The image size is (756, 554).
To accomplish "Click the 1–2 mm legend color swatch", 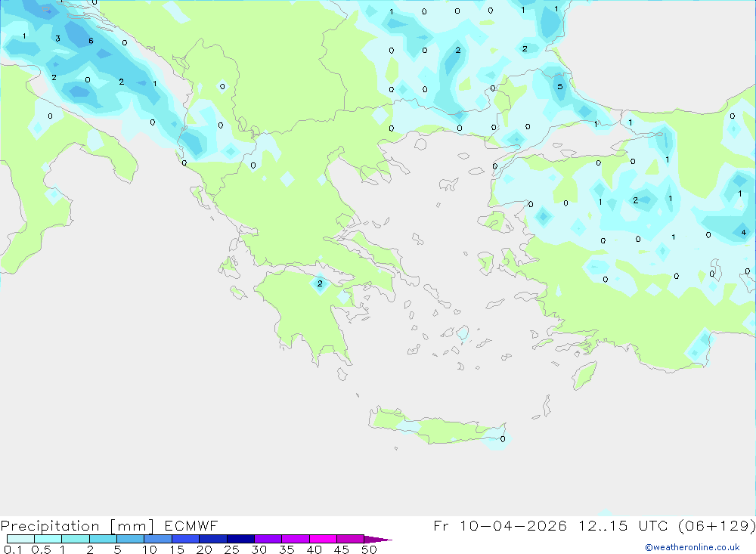I will 76,539.
